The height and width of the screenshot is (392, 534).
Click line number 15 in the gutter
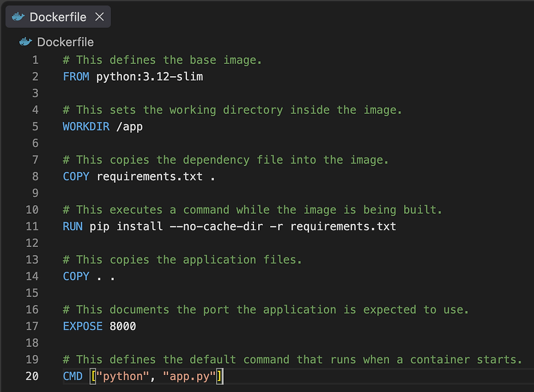point(32,293)
